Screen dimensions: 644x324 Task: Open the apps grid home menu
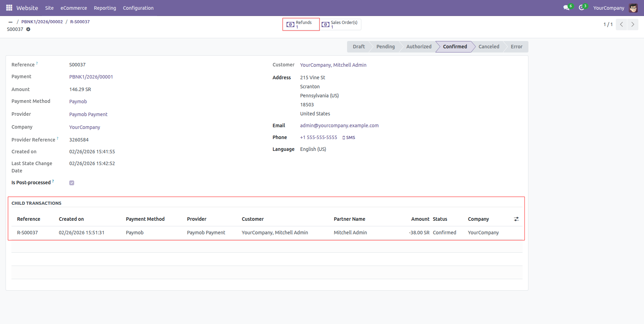click(x=9, y=8)
